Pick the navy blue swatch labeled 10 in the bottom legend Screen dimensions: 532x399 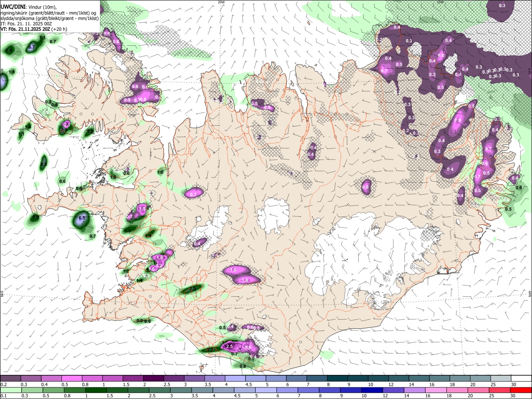(372, 390)
